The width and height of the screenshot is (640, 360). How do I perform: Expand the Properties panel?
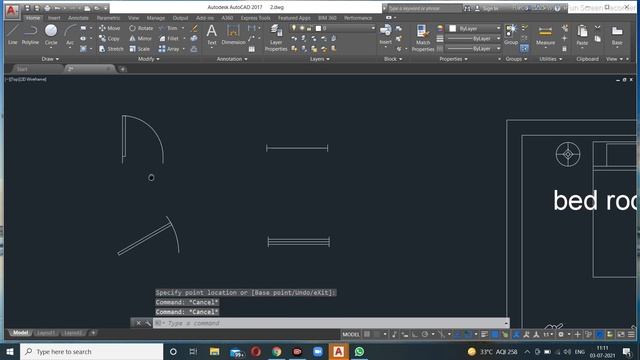453,59
